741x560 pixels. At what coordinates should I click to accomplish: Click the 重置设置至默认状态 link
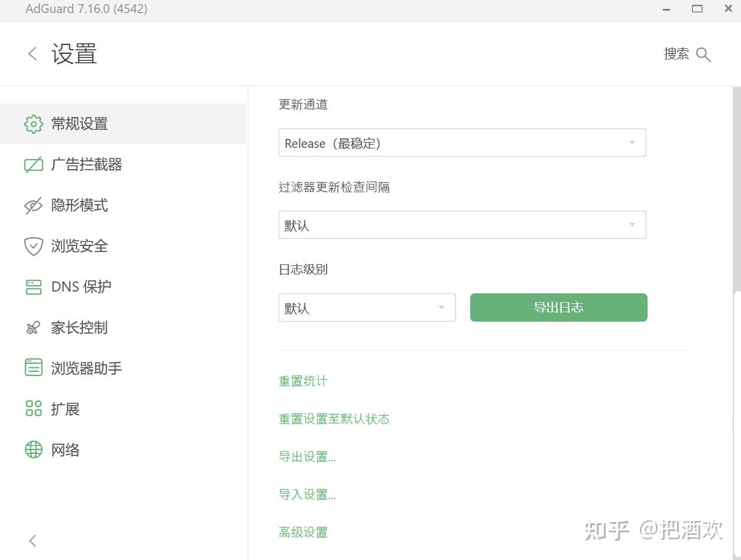coord(334,419)
